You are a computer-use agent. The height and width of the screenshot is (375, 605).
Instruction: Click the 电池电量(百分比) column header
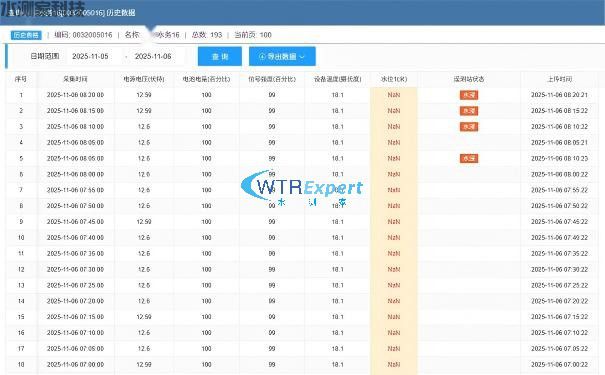tap(206, 79)
